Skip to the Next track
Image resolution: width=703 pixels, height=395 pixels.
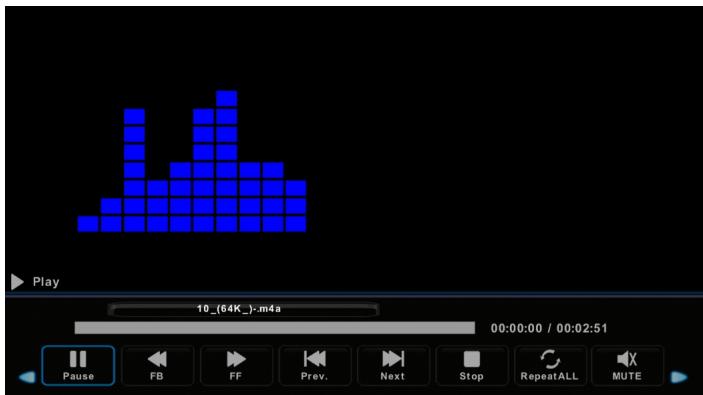coord(393,365)
